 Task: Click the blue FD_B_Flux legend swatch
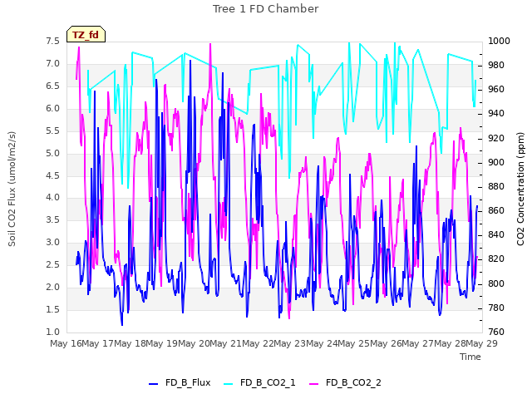click(x=153, y=384)
